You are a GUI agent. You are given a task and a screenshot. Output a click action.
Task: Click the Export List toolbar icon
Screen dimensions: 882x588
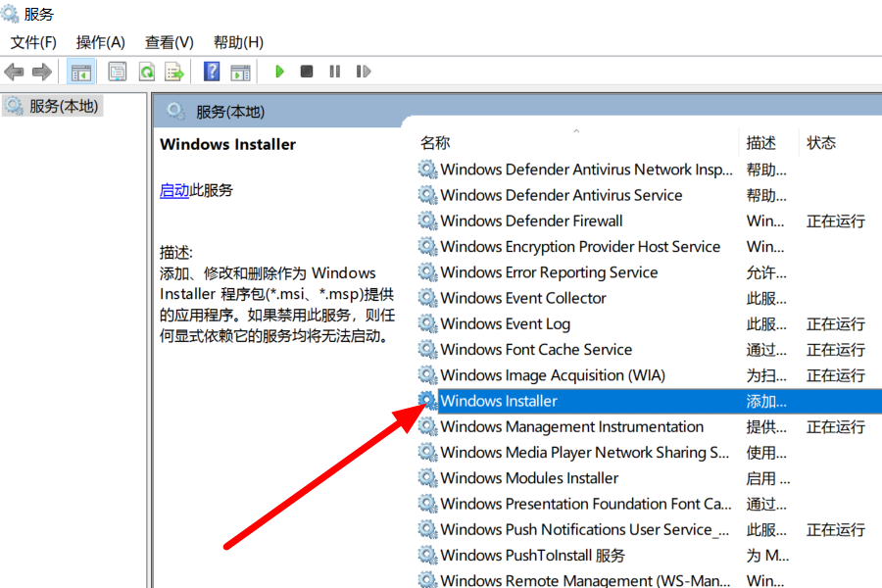tap(174, 72)
